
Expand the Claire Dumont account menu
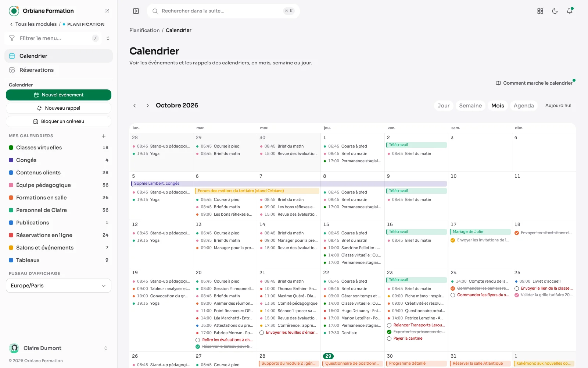click(x=106, y=348)
